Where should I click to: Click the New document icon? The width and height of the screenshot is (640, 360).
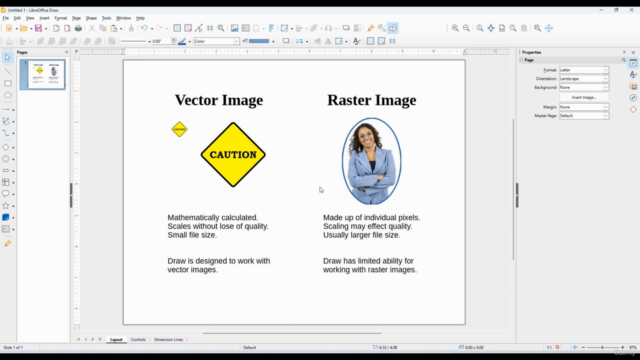coord(9,28)
